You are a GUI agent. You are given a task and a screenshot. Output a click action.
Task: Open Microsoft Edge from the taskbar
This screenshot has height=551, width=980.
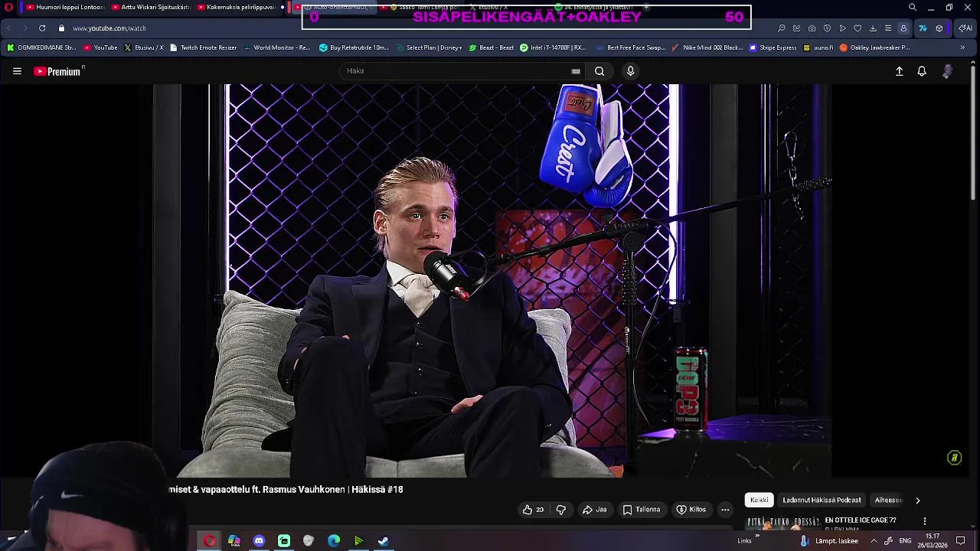click(x=334, y=541)
